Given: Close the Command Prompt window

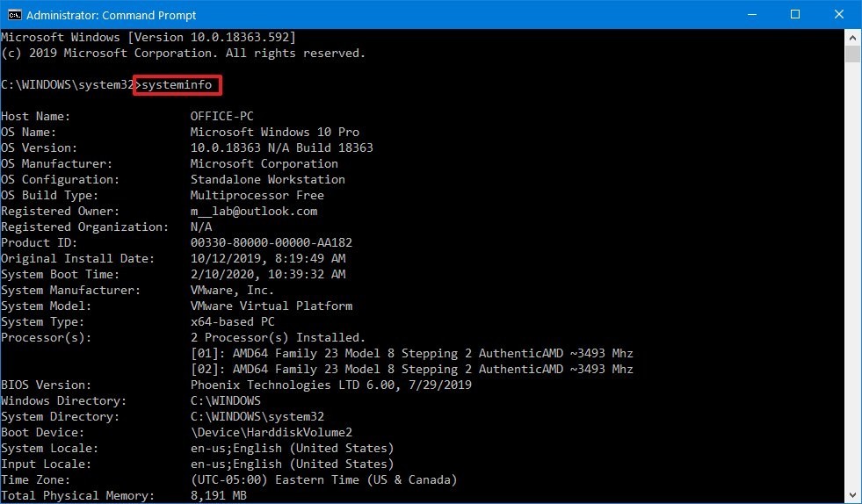Looking at the screenshot, I should tap(836, 14).
